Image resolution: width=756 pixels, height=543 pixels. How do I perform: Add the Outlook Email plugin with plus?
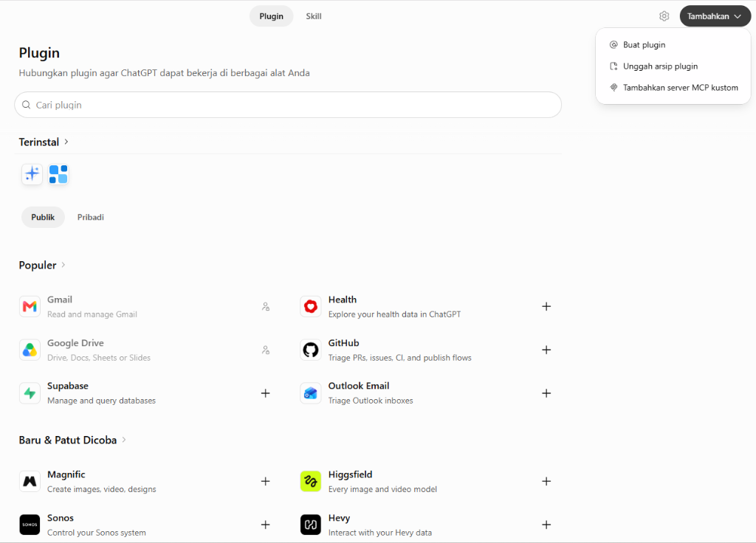(x=546, y=393)
